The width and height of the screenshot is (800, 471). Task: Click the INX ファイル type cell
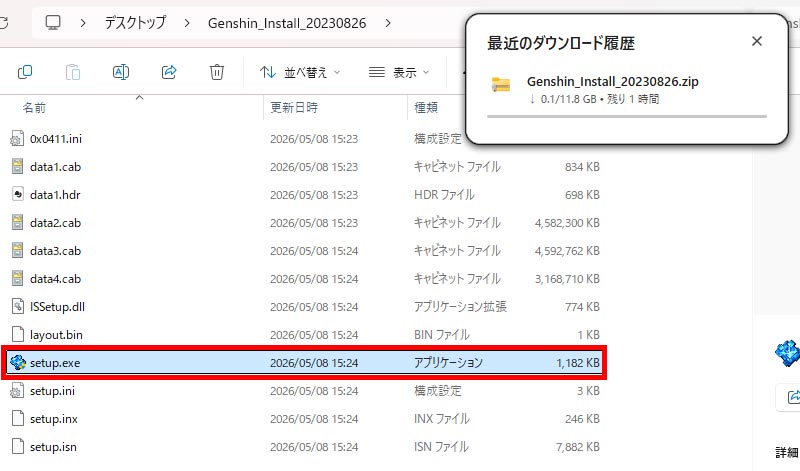441,419
